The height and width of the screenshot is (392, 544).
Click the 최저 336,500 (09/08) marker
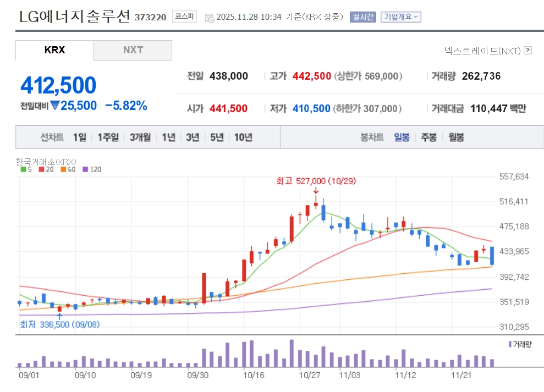59,324
